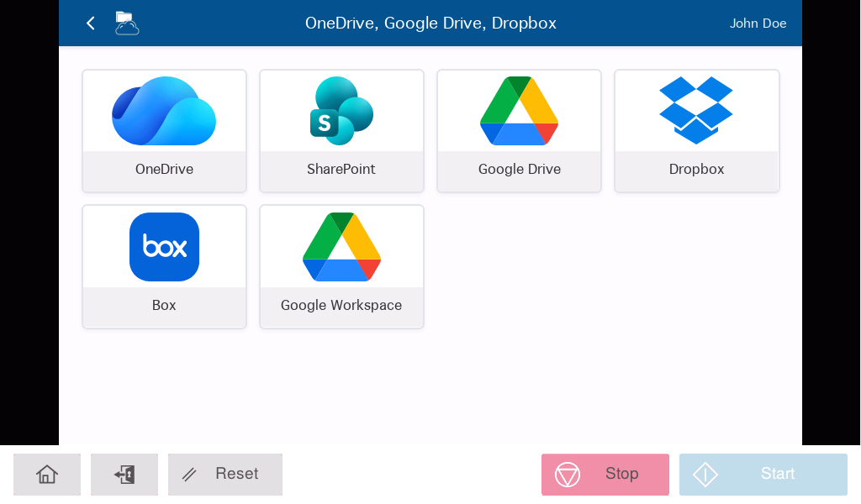Go back using the header arrow
The height and width of the screenshot is (504, 861).
91,23
